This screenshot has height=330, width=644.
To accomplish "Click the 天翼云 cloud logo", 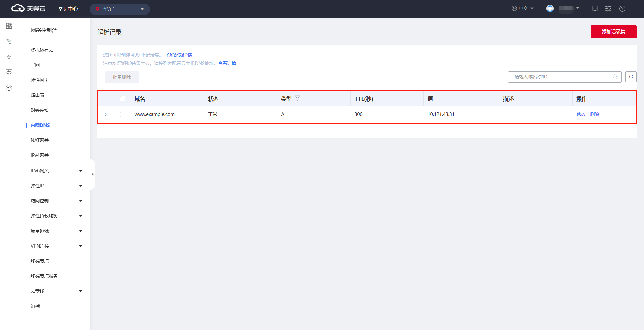I will 28,9.
